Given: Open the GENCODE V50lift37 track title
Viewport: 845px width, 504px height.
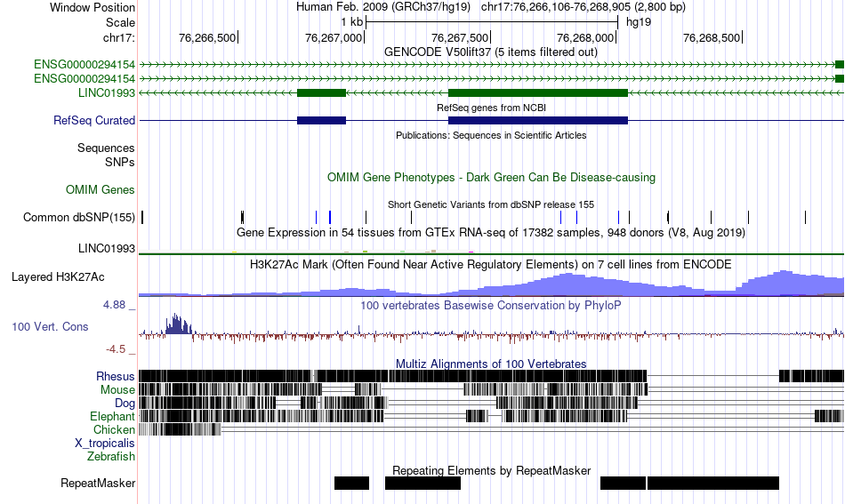Looking at the screenshot, I should tap(490, 52).
